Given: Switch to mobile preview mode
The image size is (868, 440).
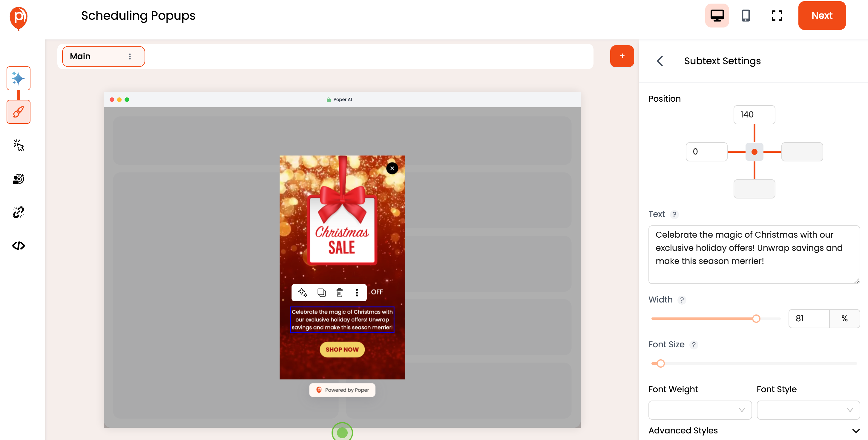Looking at the screenshot, I should 746,15.
